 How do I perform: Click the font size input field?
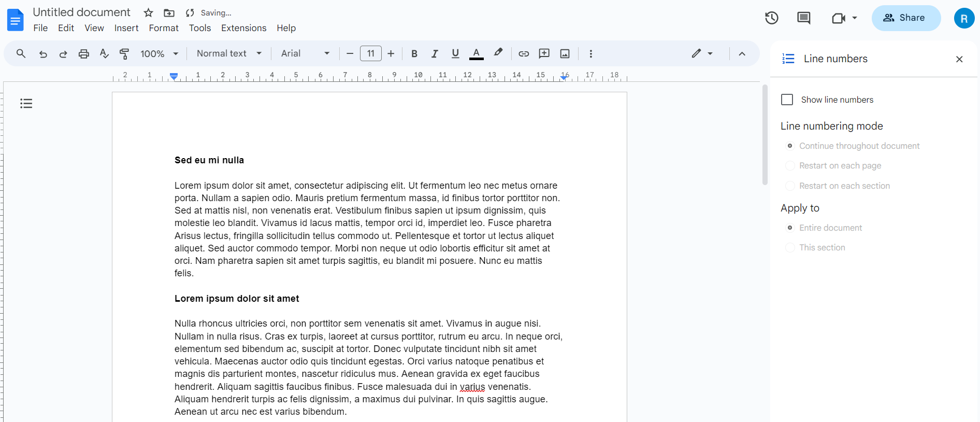coord(370,53)
